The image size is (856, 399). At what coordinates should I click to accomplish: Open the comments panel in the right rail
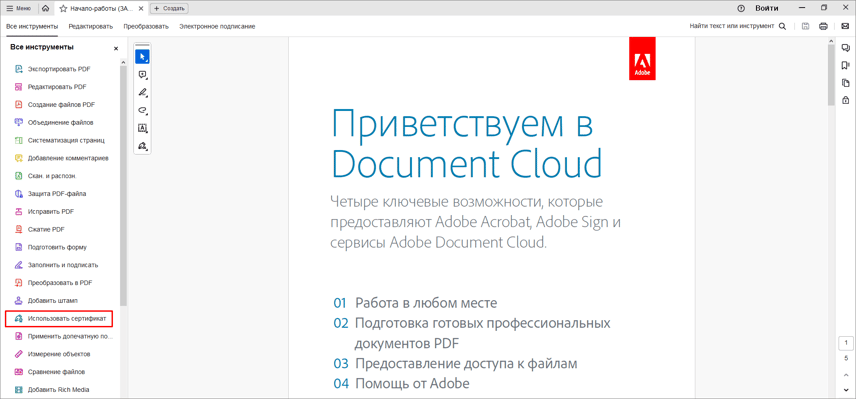846,48
